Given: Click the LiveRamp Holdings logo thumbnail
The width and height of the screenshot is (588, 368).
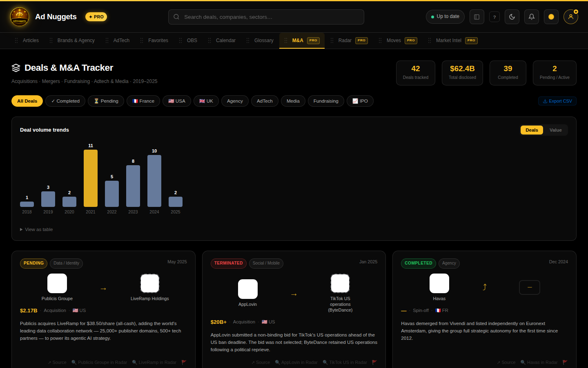Looking at the screenshot, I should tap(150, 283).
